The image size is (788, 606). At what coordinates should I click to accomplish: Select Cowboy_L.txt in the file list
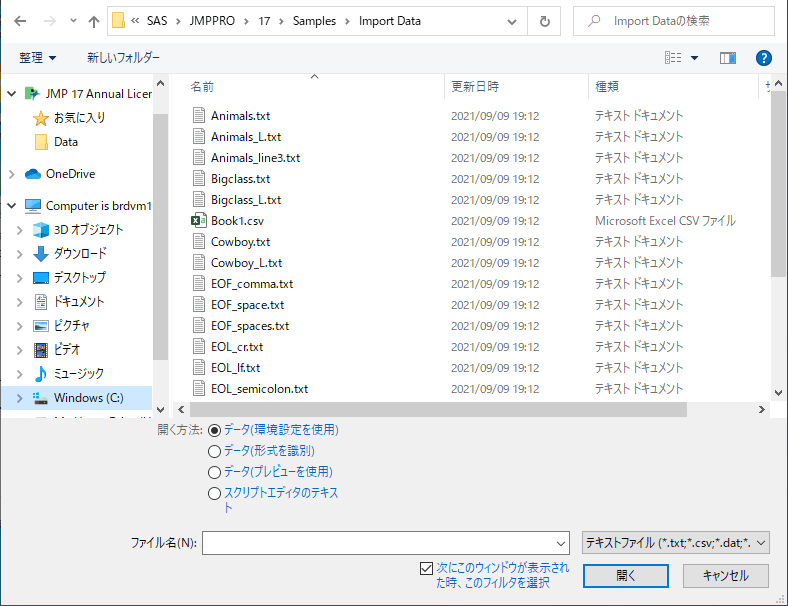click(246, 263)
